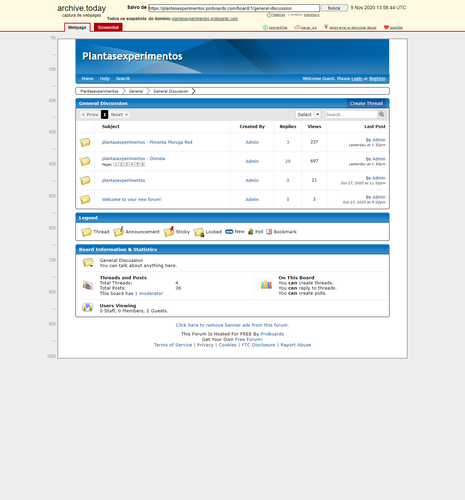Click the magnifier icon beside forum search box

click(381, 114)
